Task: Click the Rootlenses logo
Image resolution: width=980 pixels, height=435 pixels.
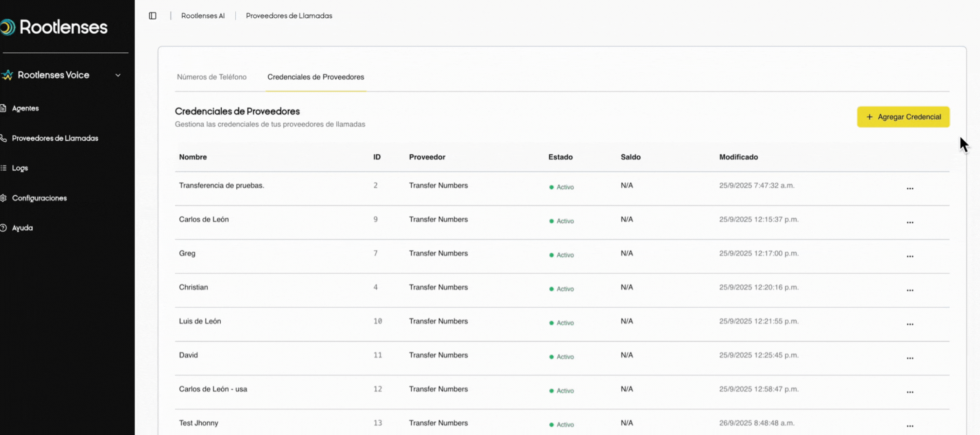Action: [54, 27]
